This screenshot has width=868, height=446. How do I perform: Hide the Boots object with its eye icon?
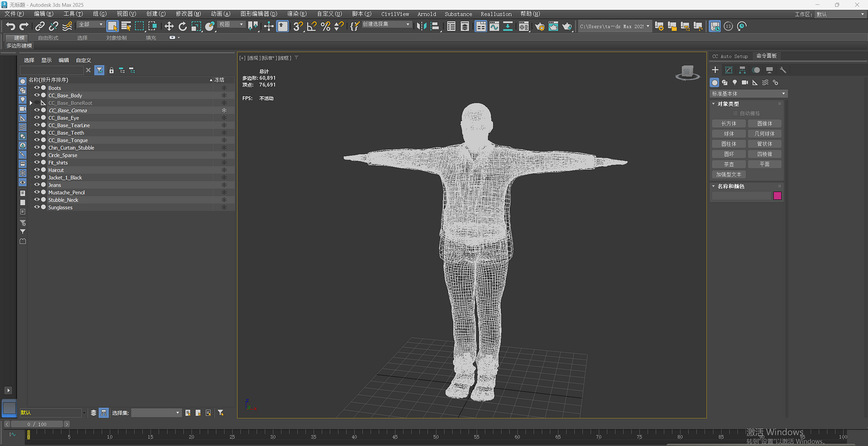[37, 88]
